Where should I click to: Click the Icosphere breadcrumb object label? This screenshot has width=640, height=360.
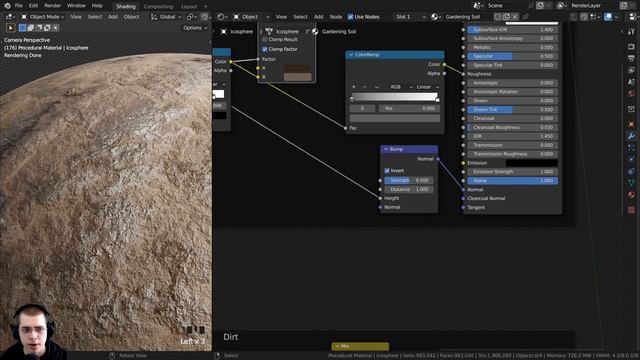click(x=242, y=31)
